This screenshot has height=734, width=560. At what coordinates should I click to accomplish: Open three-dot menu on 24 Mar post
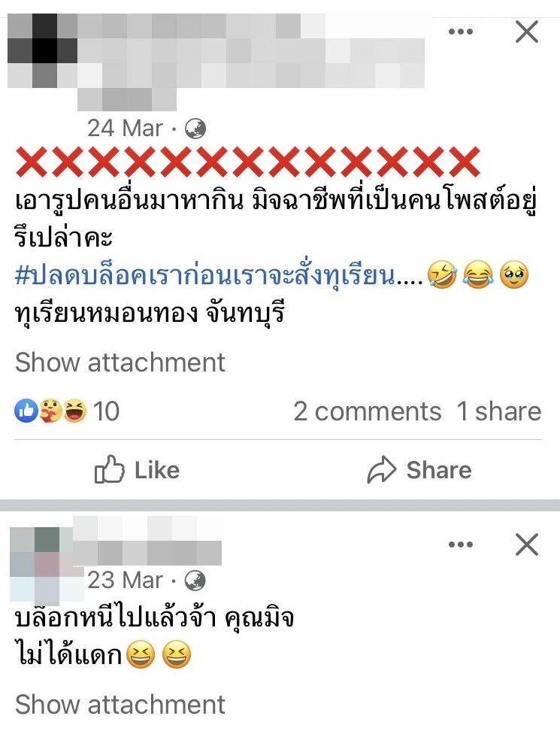(460, 32)
